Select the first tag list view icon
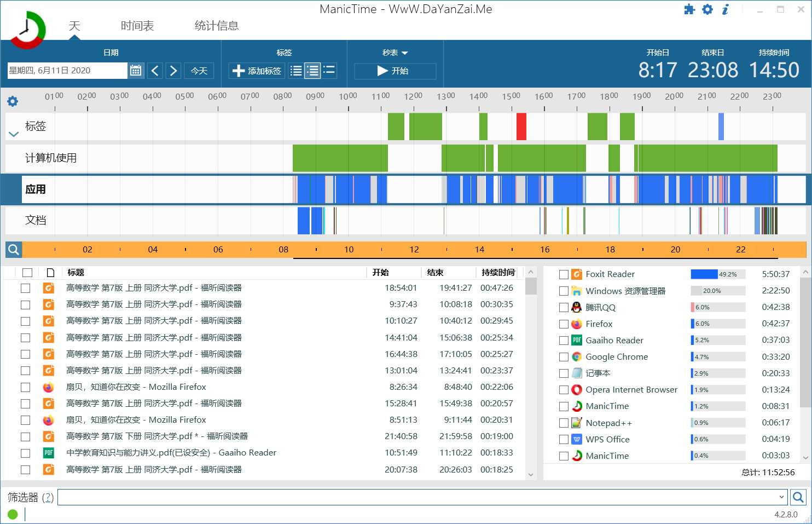This screenshot has width=812, height=524. coord(295,71)
